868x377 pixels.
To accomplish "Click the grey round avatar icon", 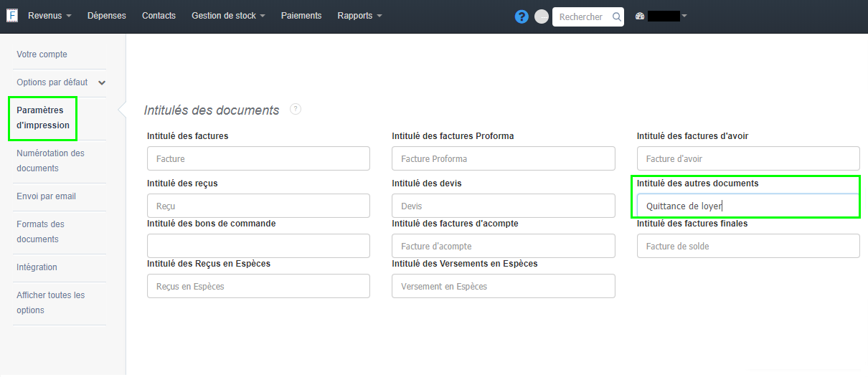I will click(x=542, y=16).
